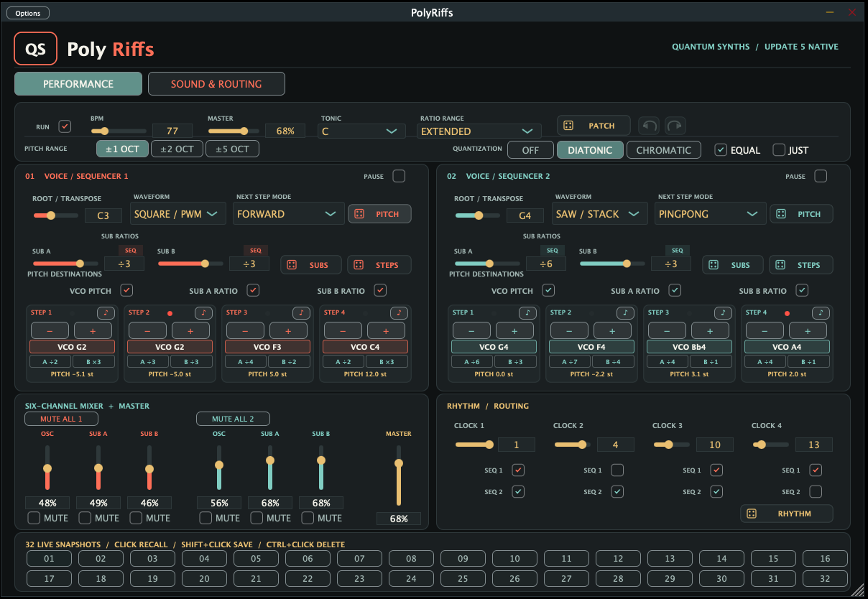Viewport: 868px width, 599px height.
Task: Toggle note icon on Sequencer 2 Step 3
Action: pyautogui.click(x=723, y=313)
